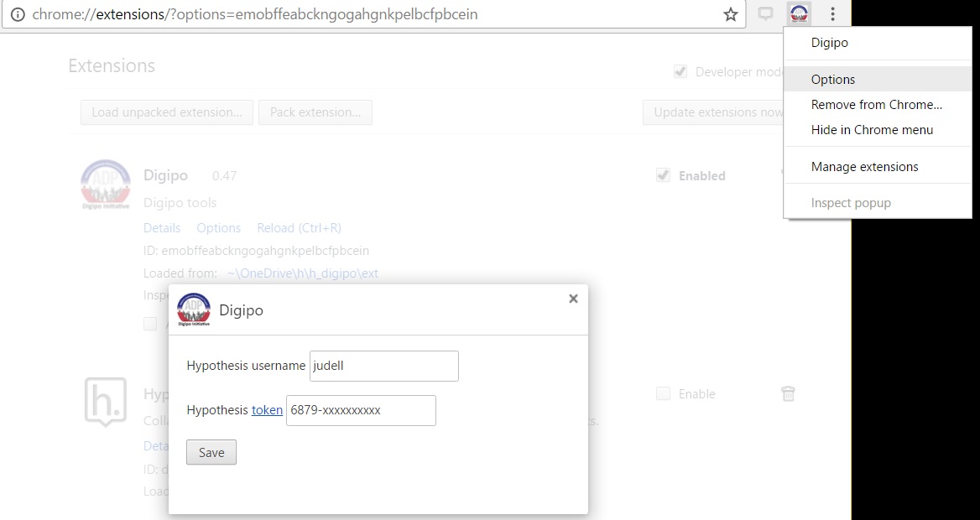Click the Digipo extension logo in list
The height and width of the screenshot is (520, 980).
(x=106, y=185)
